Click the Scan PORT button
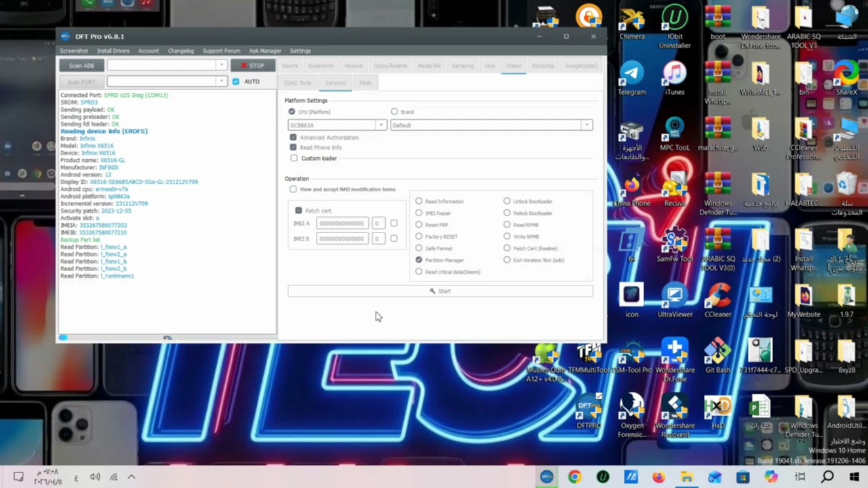The width and height of the screenshot is (868, 488). pyautogui.click(x=81, y=81)
